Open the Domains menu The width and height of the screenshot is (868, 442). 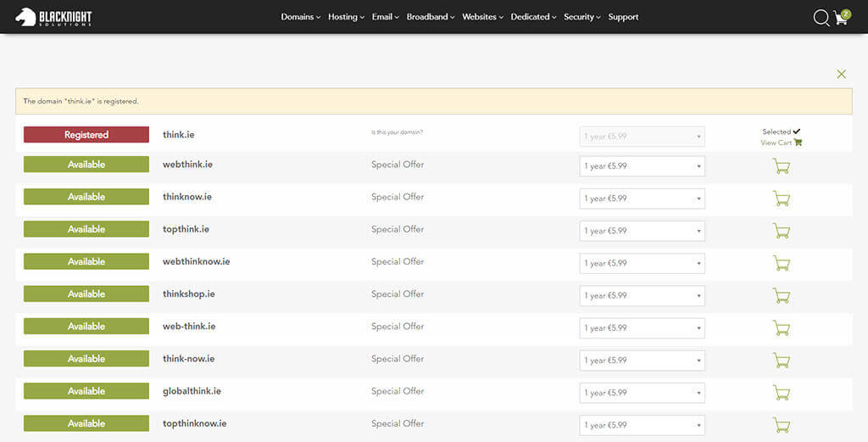point(300,17)
